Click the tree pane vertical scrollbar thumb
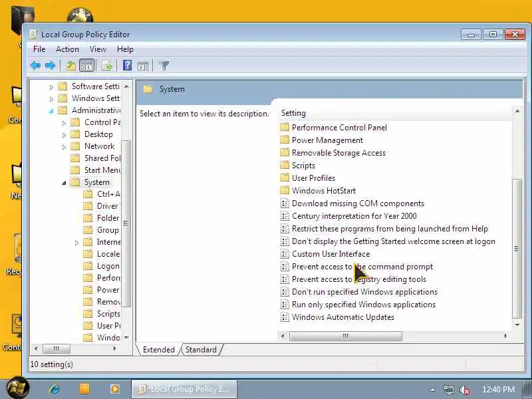The height and width of the screenshot is (399, 532). (x=126, y=223)
